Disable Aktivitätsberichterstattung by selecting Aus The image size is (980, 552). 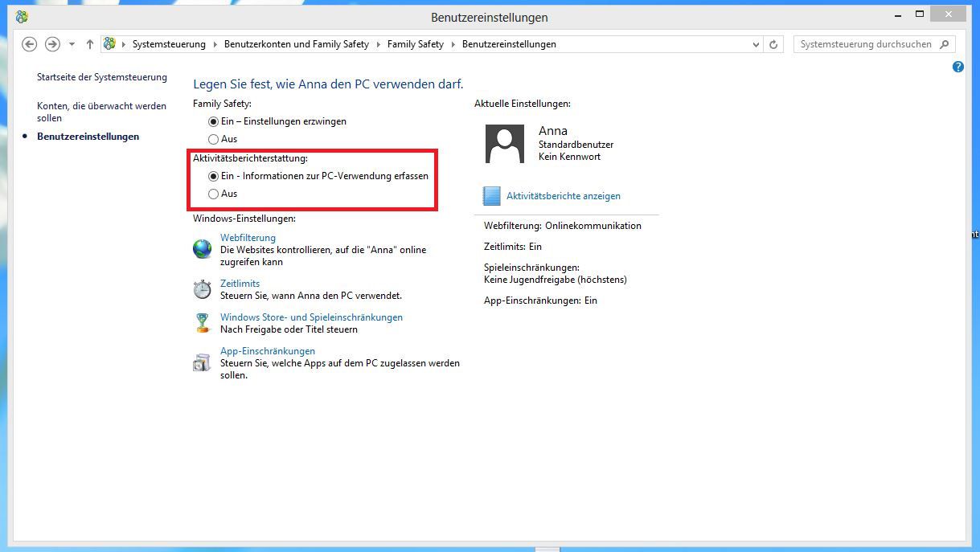pos(213,194)
